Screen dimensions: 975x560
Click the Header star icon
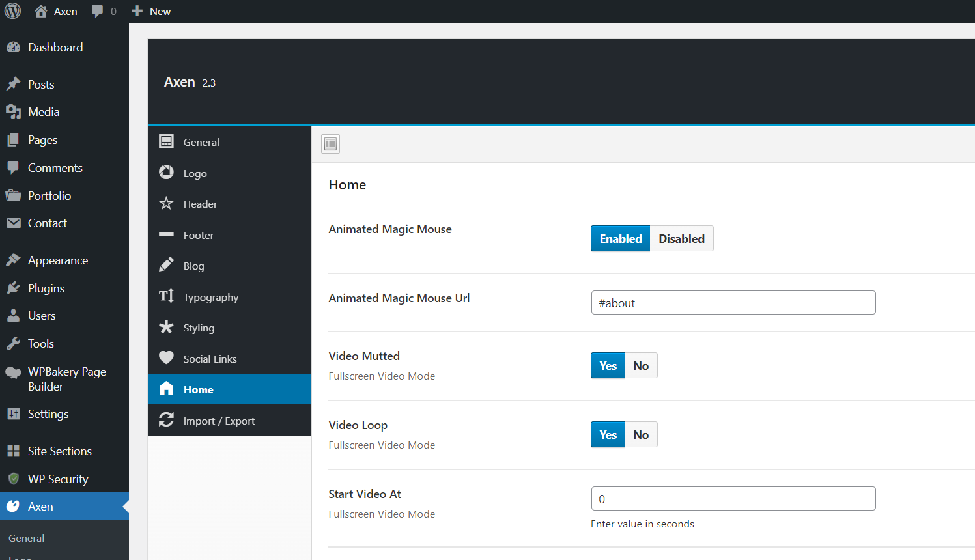pyautogui.click(x=167, y=203)
